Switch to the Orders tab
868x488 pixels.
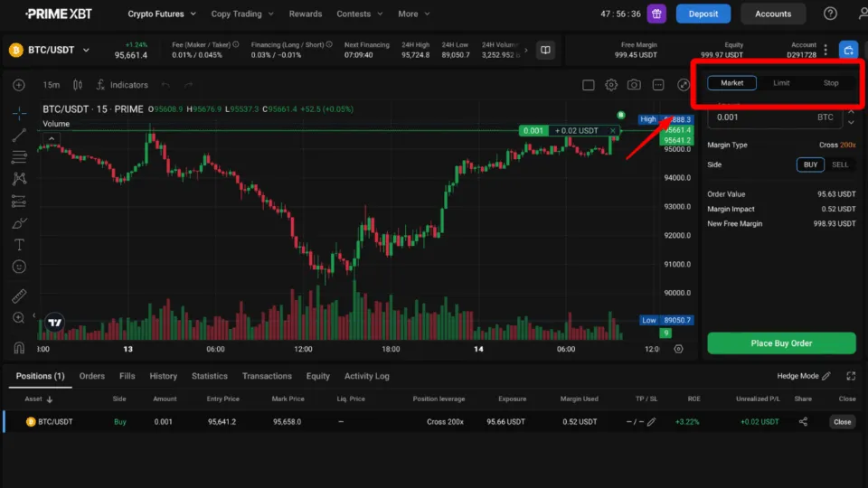92,376
